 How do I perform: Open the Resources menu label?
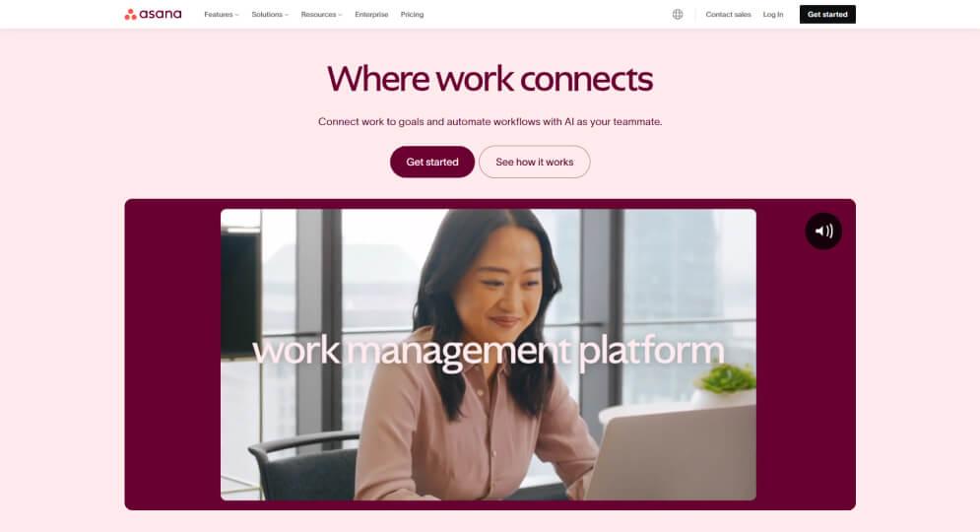pyautogui.click(x=319, y=15)
